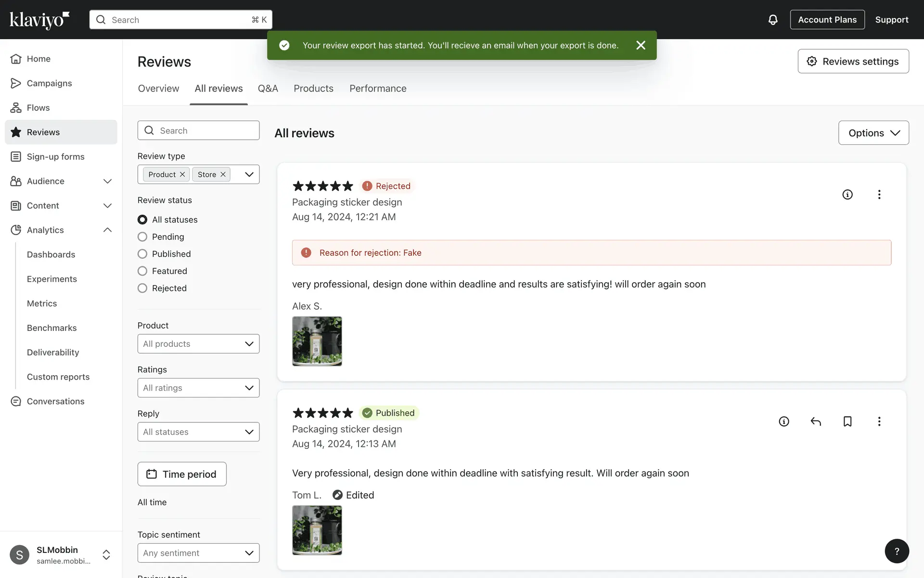This screenshot has width=924, height=578.
Task: Click the Time period button
Action: [x=182, y=474]
